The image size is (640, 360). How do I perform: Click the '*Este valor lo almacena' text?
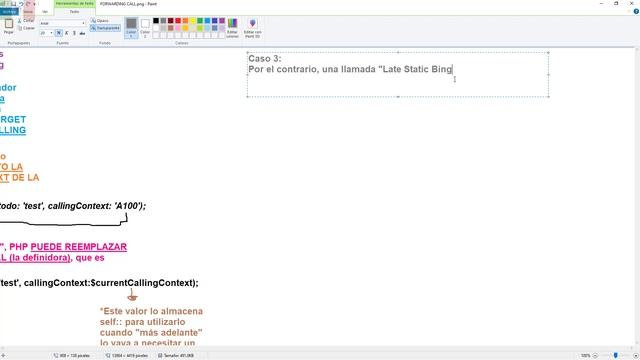(x=151, y=311)
